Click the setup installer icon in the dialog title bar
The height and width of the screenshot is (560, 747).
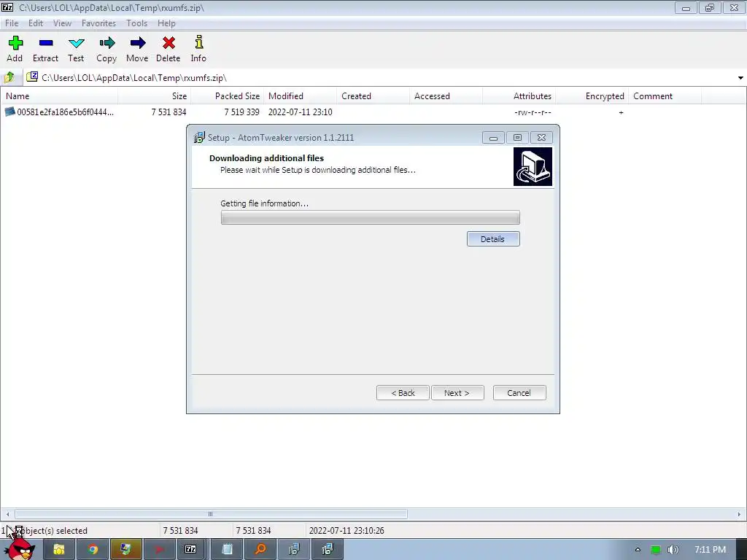pos(199,138)
